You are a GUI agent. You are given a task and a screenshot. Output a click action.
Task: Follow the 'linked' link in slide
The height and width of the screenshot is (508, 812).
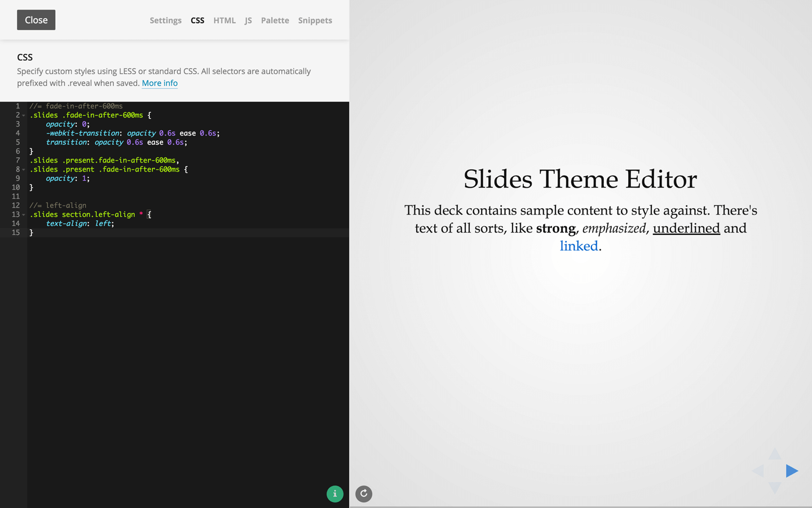579,246
